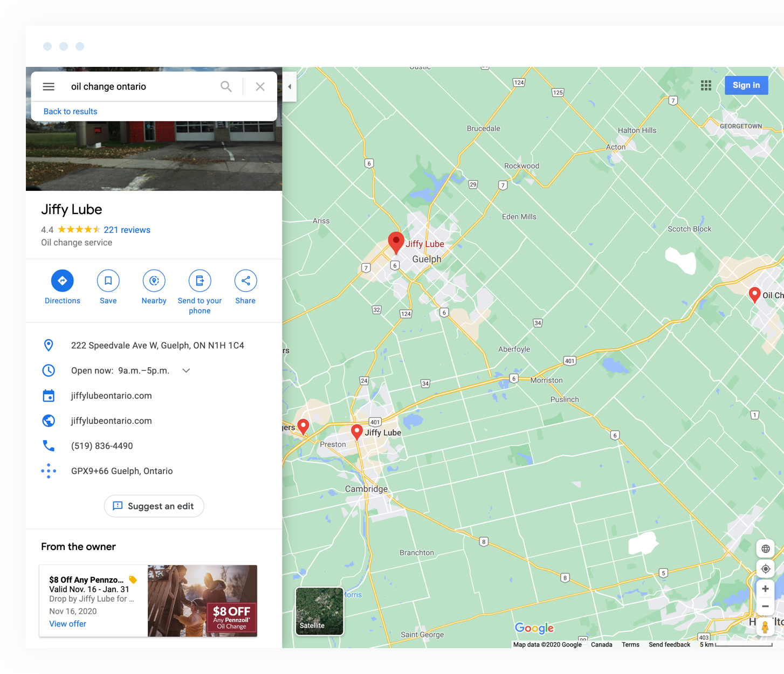The image size is (784, 674).
Task: Select the Jiffy Lube pin in Guelph
Action: coord(396,243)
